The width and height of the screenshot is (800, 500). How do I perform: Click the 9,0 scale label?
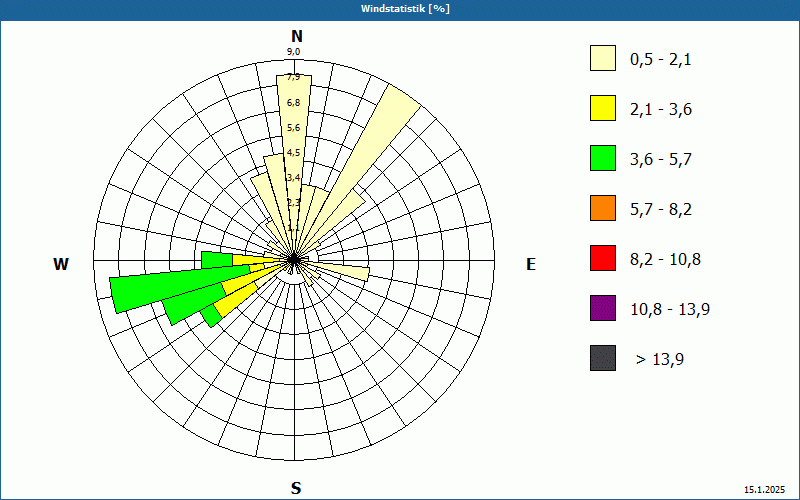click(x=293, y=52)
